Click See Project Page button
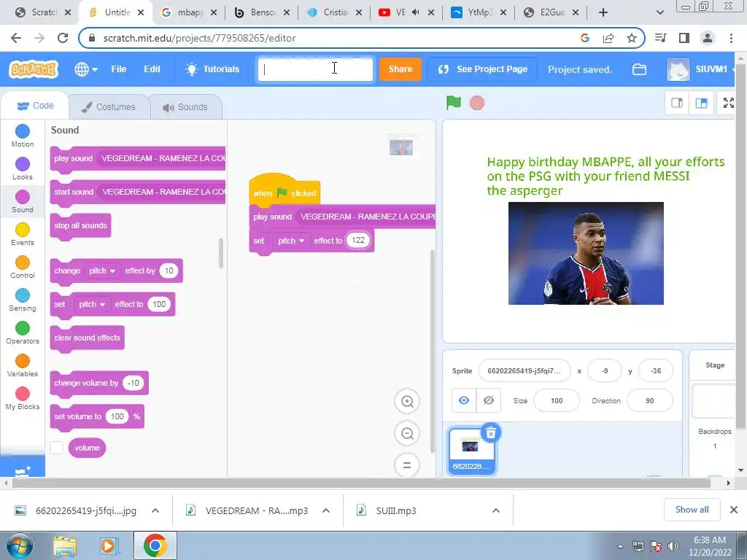 click(482, 69)
